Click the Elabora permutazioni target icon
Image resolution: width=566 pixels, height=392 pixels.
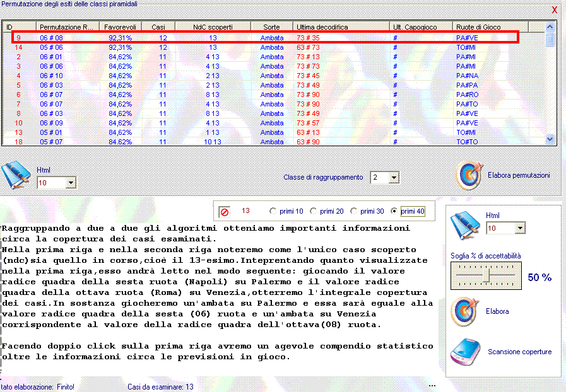[469, 175]
